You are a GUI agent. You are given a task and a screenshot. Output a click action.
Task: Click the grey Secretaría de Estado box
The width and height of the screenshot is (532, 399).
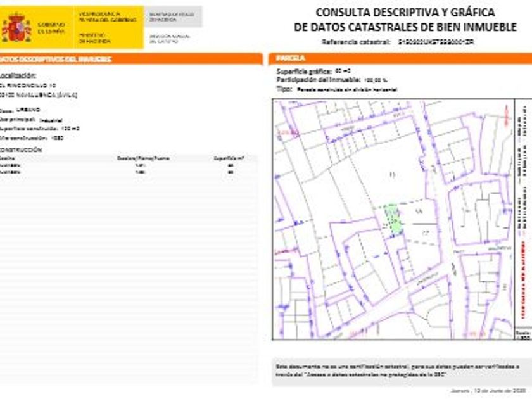coord(173,16)
